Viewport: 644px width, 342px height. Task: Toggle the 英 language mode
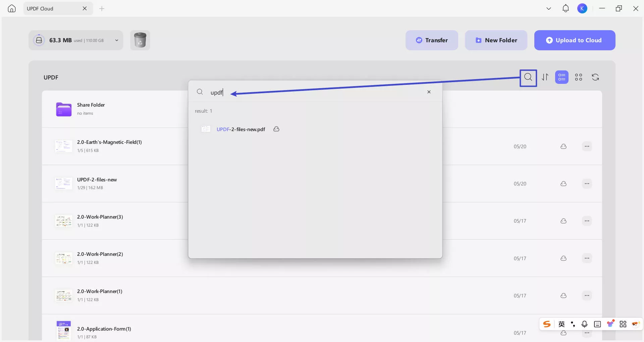point(561,324)
